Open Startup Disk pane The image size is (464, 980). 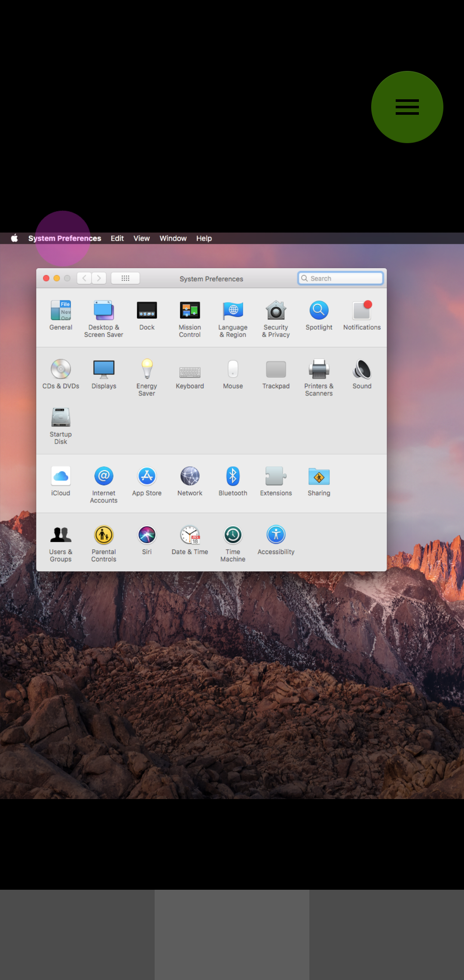pyautogui.click(x=61, y=426)
